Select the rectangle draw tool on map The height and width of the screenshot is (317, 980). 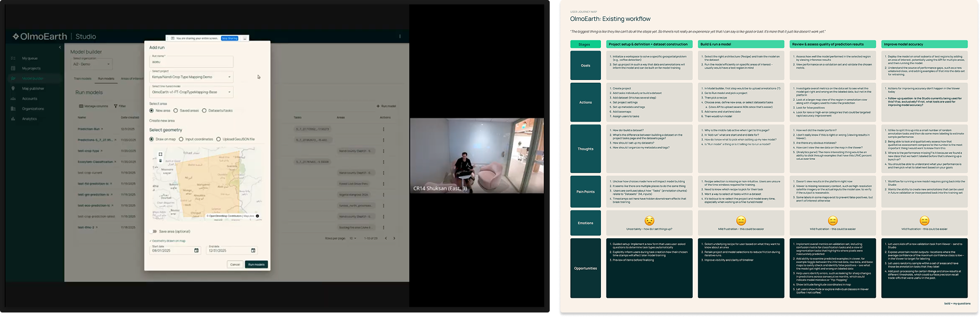click(161, 154)
